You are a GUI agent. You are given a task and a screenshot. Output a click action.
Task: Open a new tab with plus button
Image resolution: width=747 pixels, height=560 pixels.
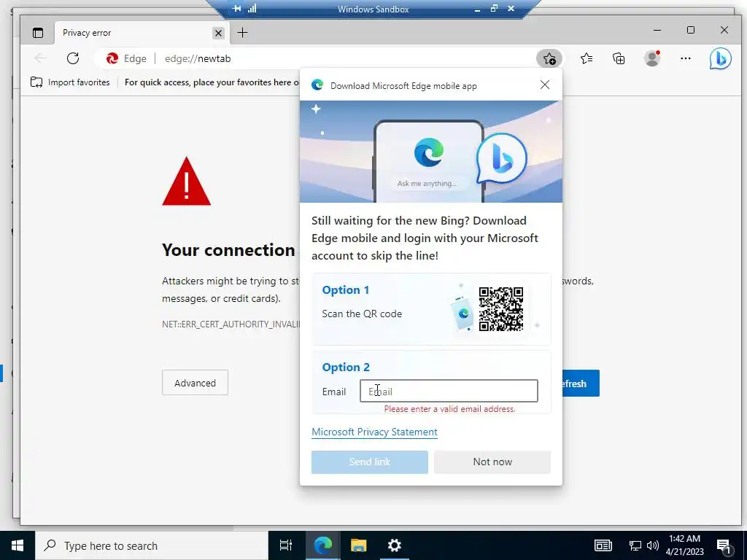242,32
